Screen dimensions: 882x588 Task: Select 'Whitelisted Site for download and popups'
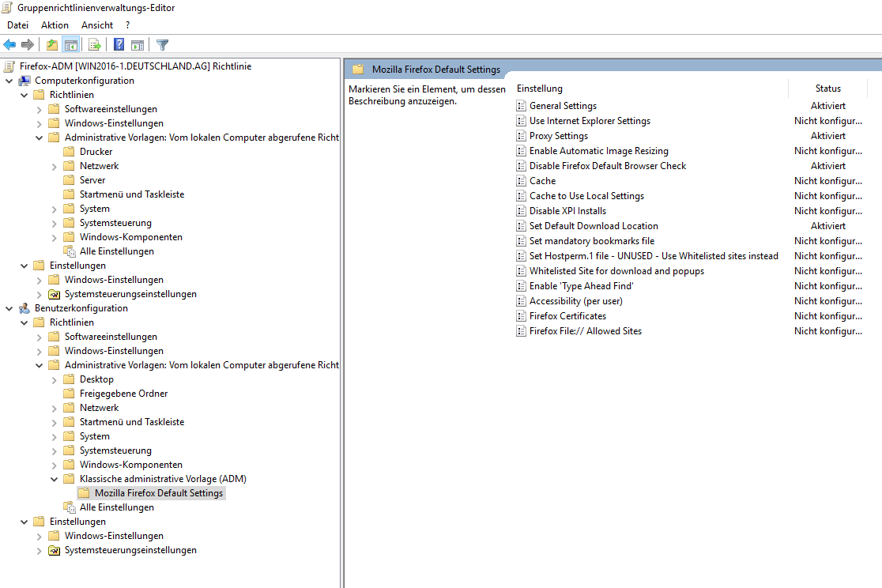pyautogui.click(x=616, y=271)
